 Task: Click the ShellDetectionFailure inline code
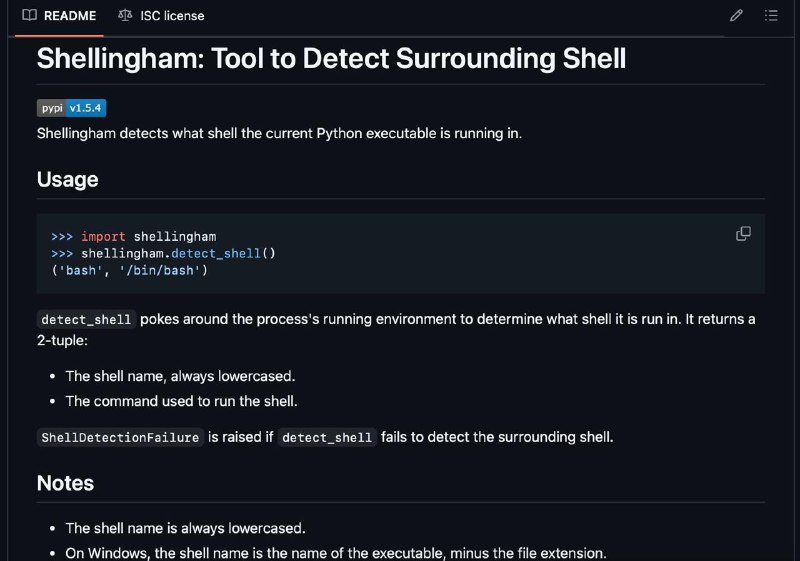point(120,438)
